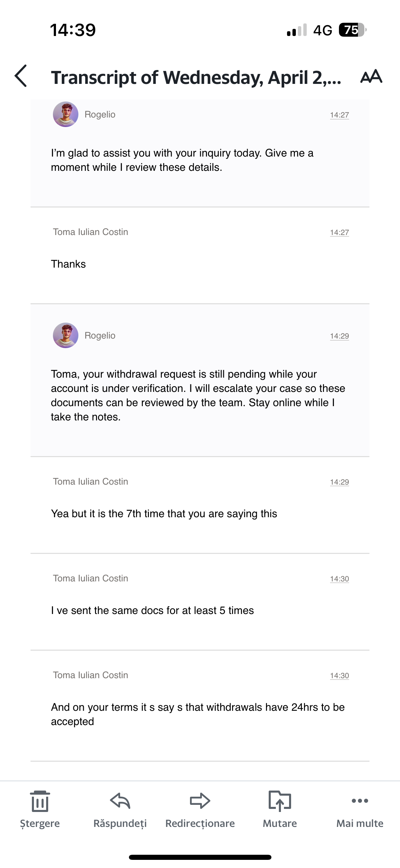
Task: Tap the back arrow chevron
Action: [21, 76]
